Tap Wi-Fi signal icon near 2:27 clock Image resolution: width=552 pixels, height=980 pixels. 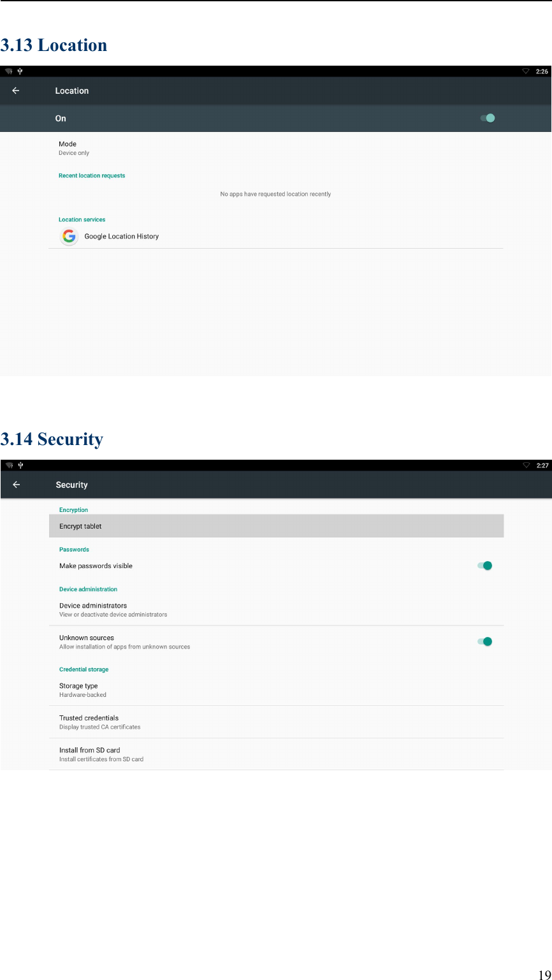[x=526, y=465]
